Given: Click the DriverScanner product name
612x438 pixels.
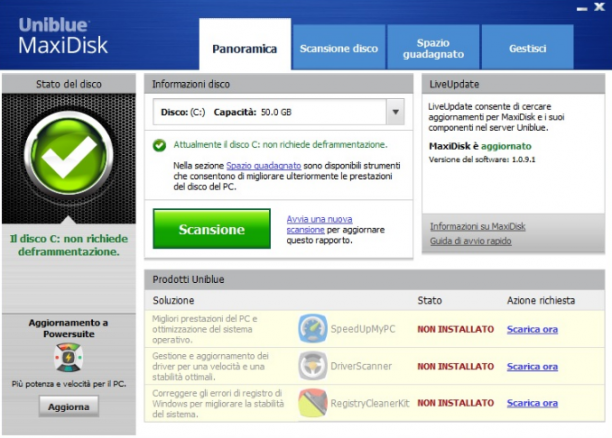Looking at the screenshot, I should [x=361, y=366].
